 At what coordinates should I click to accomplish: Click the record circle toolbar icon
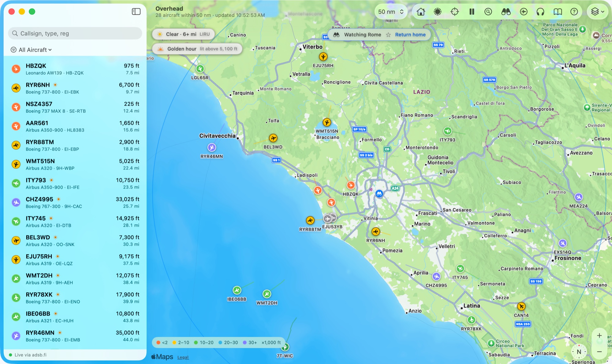click(x=438, y=12)
